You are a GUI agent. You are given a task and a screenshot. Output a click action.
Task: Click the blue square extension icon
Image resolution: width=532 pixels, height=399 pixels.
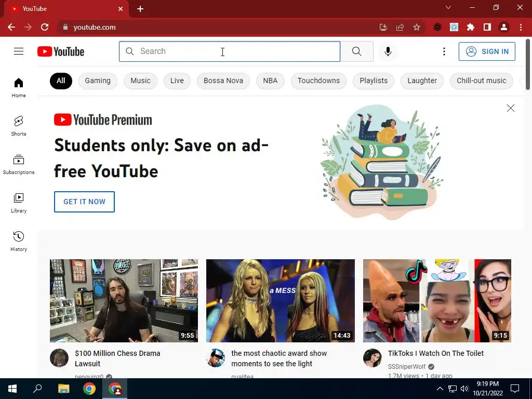(454, 27)
